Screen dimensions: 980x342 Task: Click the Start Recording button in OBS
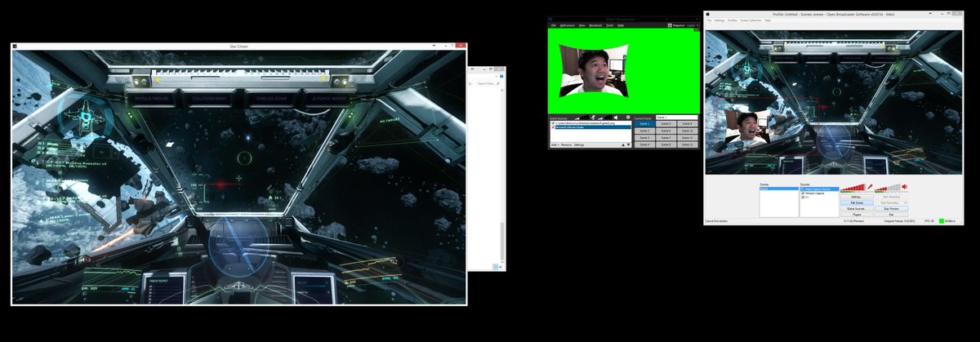(x=889, y=202)
